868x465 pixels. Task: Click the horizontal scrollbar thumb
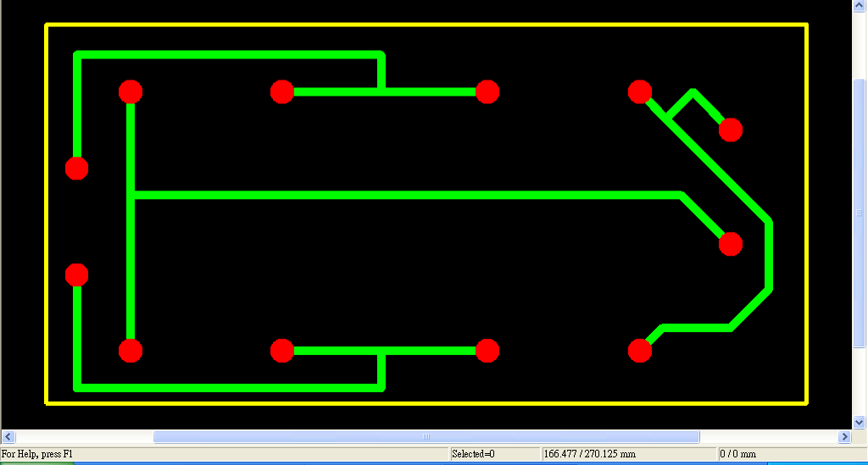pyautogui.click(x=426, y=437)
